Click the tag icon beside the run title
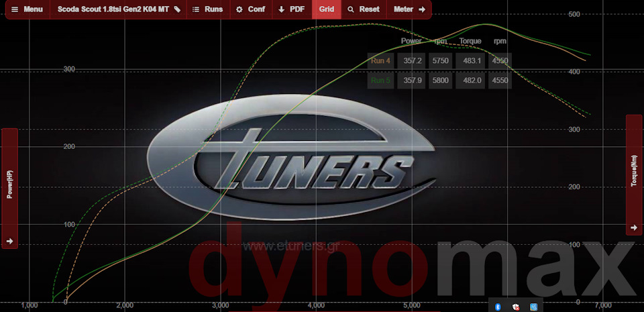The image size is (644, 312). click(177, 9)
